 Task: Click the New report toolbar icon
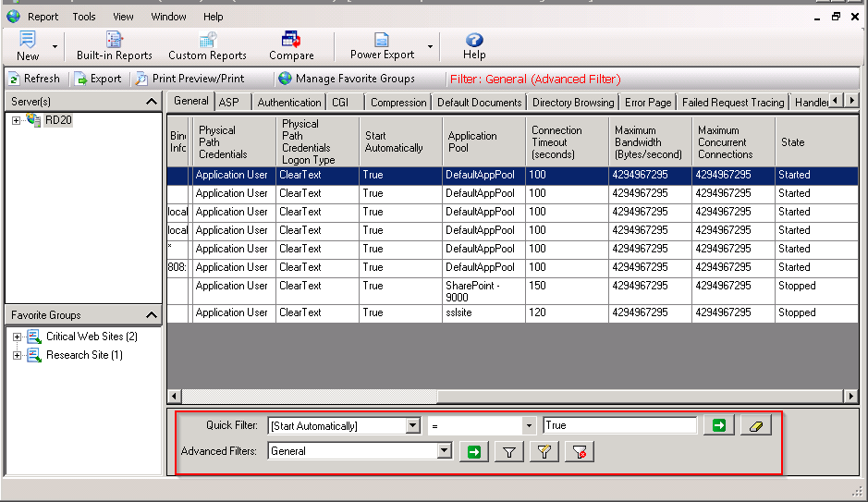pyautogui.click(x=28, y=41)
